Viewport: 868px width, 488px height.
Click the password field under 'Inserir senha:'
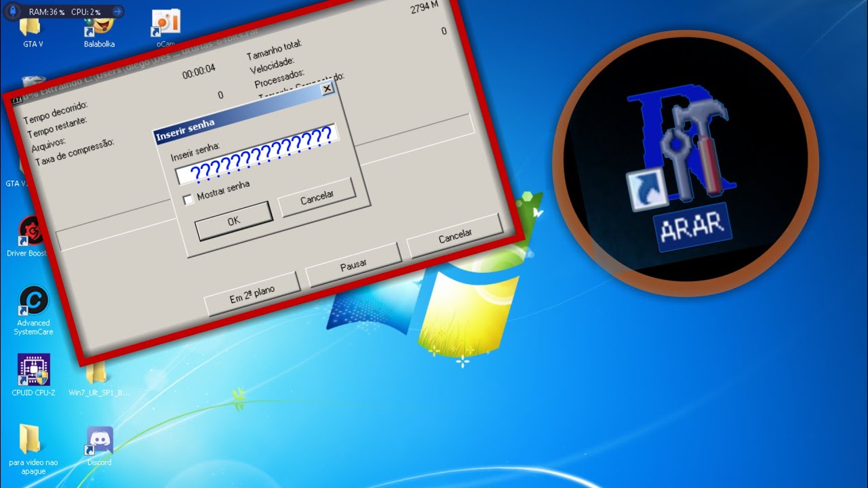(256, 155)
